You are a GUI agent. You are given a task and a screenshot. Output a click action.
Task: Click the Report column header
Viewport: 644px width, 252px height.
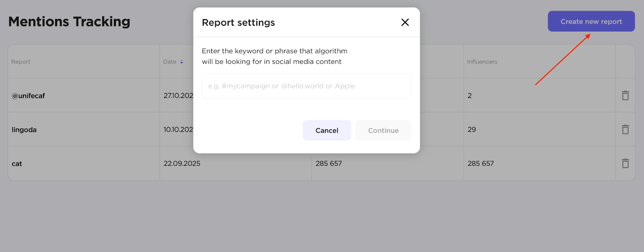pos(21,62)
